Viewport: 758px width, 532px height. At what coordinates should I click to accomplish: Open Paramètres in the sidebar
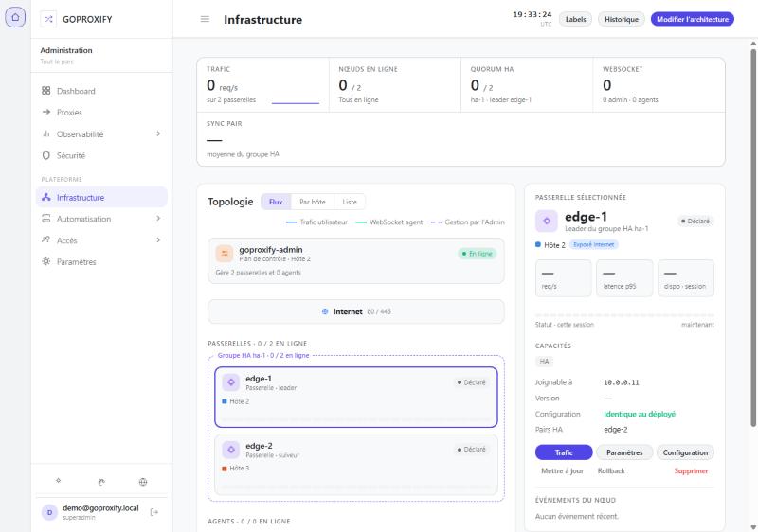(x=101, y=261)
